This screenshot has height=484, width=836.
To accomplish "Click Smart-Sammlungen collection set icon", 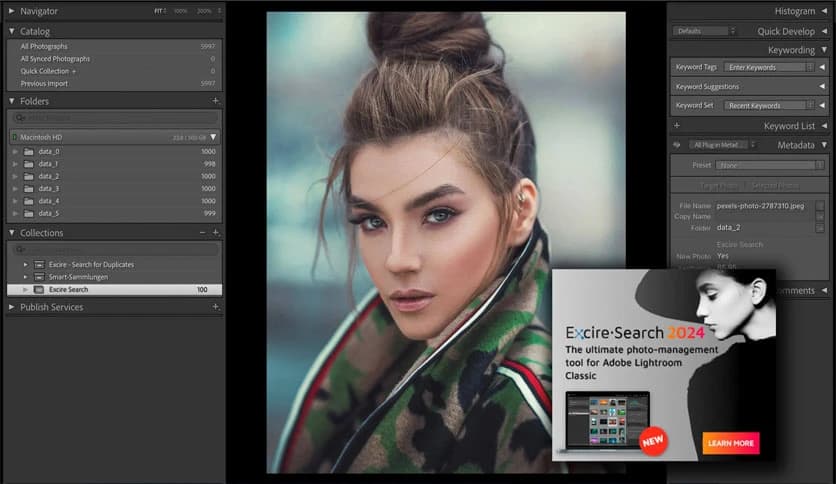I will click(39, 277).
